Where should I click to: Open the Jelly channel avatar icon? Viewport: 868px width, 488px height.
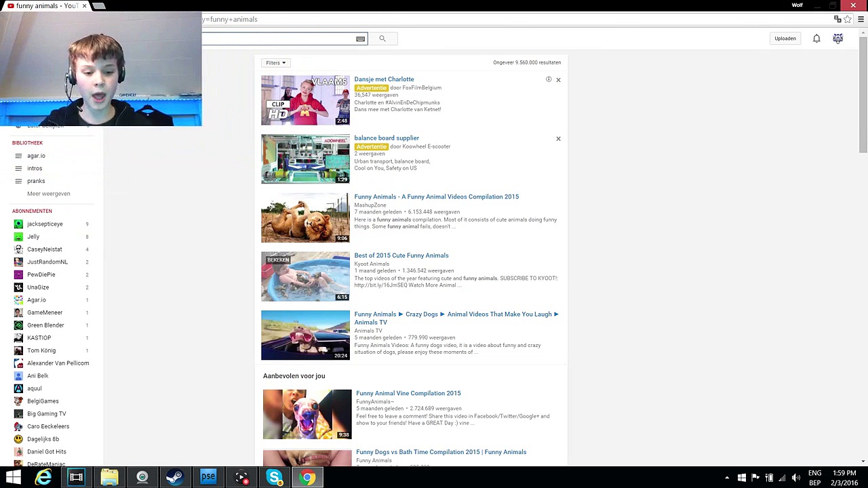click(x=18, y=237)
